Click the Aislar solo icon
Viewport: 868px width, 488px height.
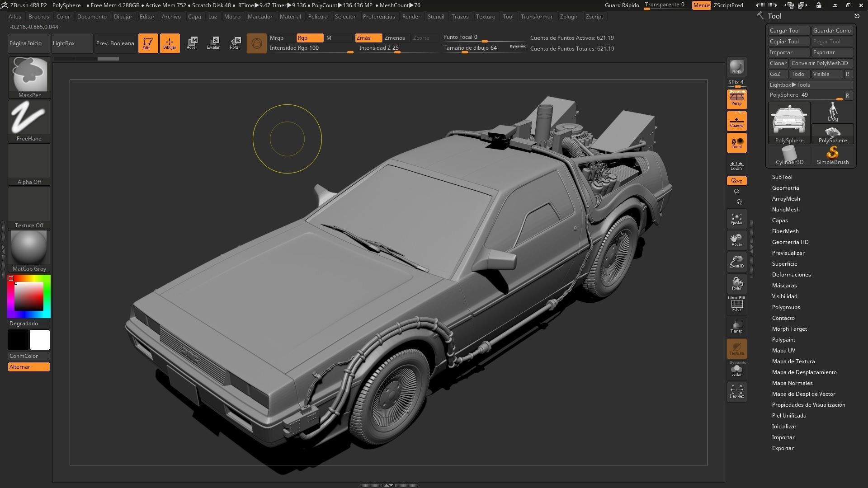[x=736, y=370]
